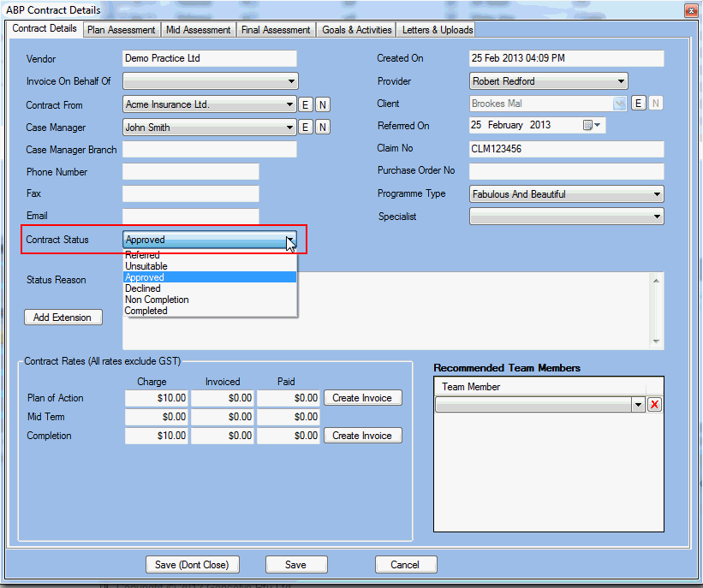Click the Status Reason scroll up arrow
Viewport: 703px width, 588px height.
(x=656, y=281)
